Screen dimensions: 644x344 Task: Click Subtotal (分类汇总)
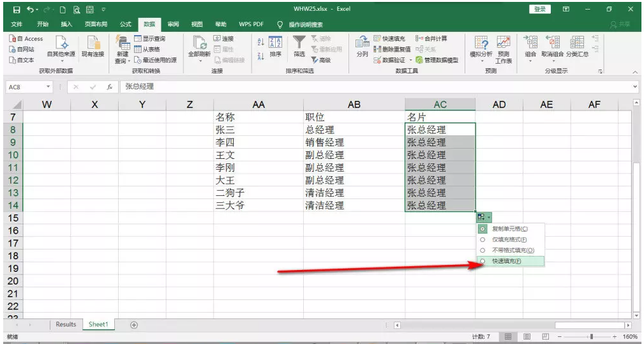pos(577,47)
